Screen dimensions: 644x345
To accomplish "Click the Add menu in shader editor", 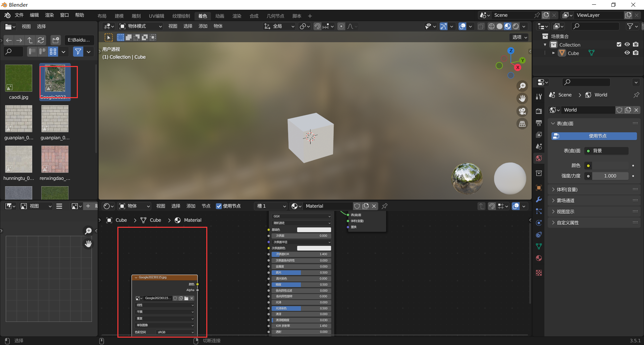I will click(191, 206).
